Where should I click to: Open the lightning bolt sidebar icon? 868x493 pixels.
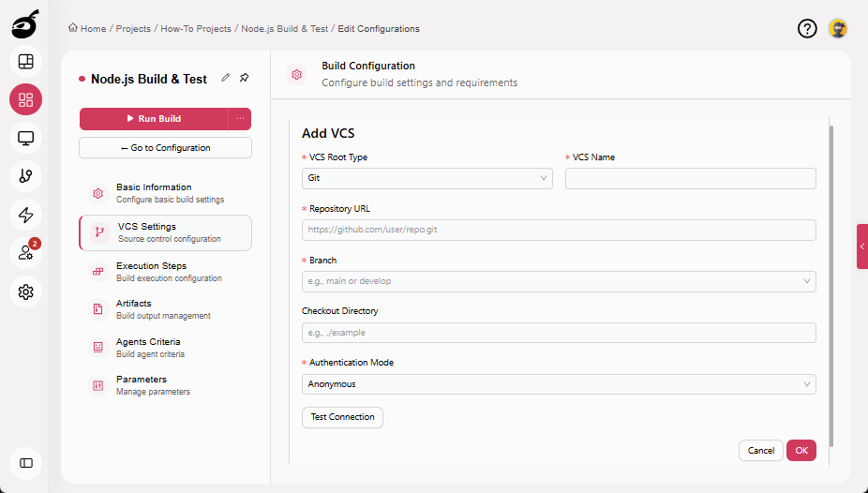click(25, 215)
